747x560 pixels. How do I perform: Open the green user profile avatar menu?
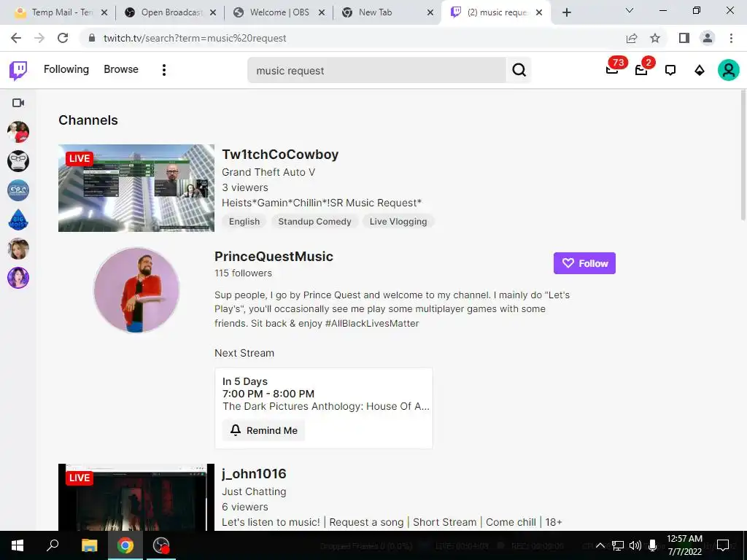[729, 70]
